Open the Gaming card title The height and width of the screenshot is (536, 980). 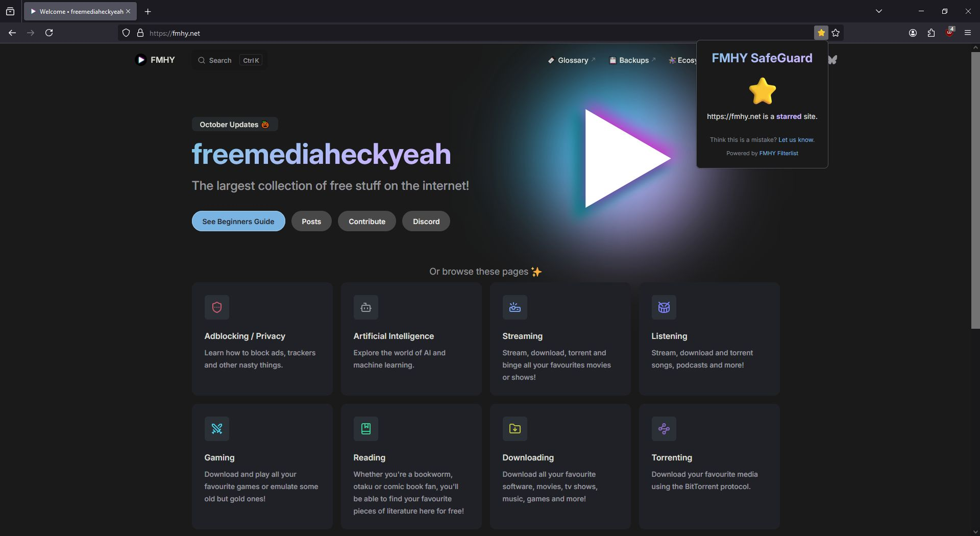pos(219,457)
